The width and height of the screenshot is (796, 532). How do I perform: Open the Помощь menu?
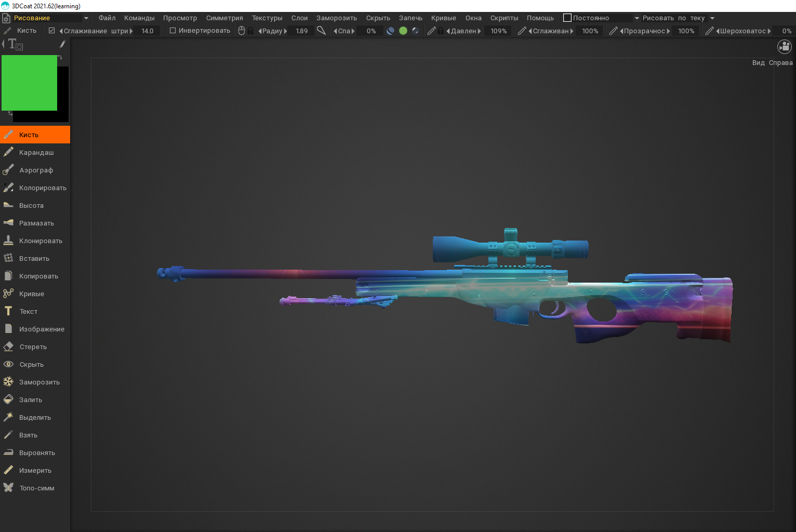point(540,18)
